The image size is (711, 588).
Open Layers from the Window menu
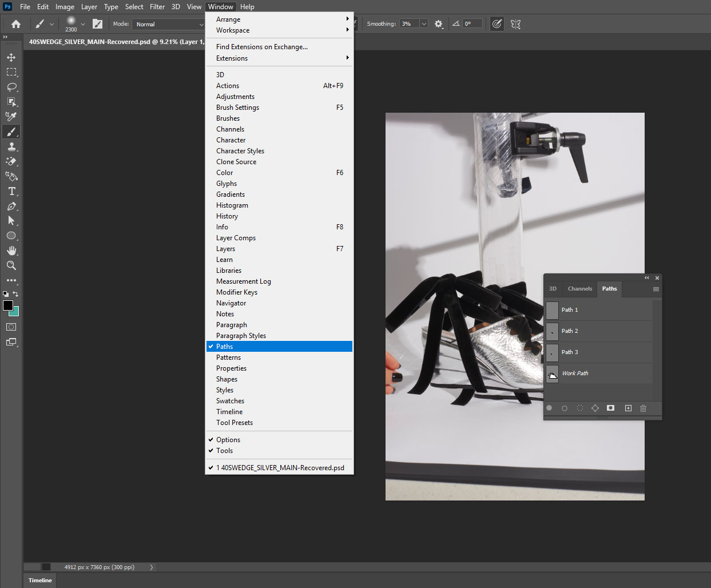(225, 249)
